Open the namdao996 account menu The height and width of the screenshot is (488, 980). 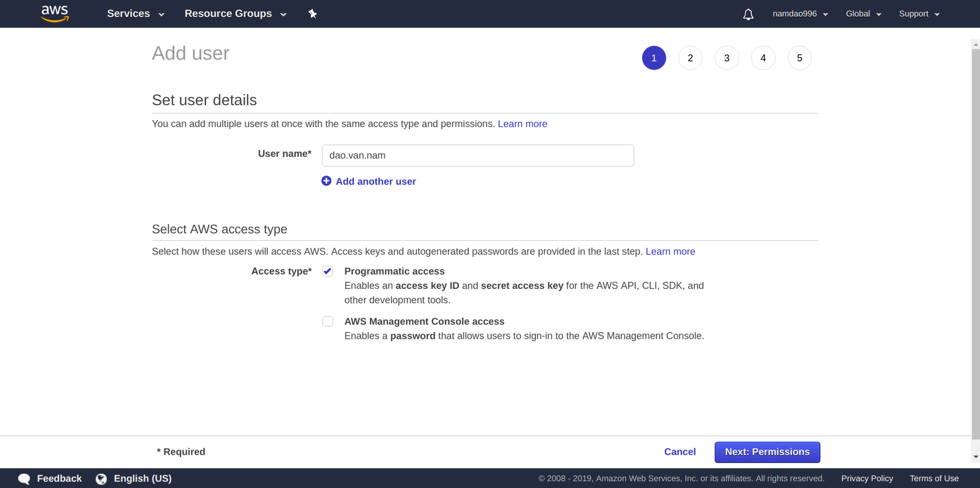(x=800, y=14)
